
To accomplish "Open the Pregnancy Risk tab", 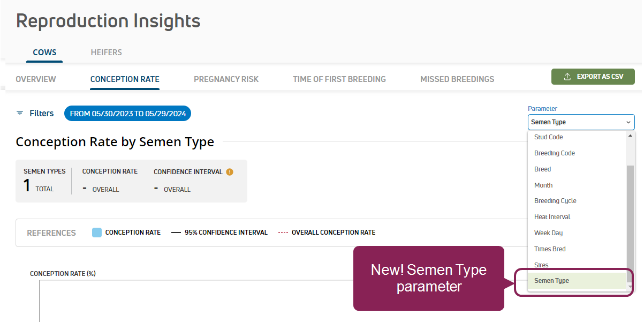I will (x=226, y=79).
